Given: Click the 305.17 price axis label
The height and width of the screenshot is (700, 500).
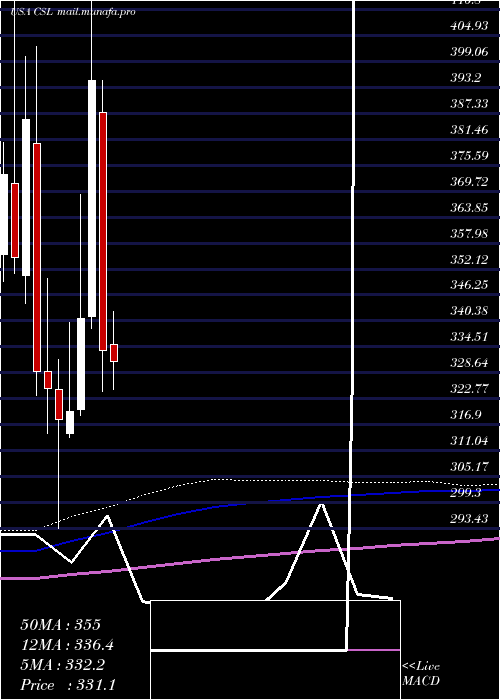Looking at the screenshot, I should tap(469, 467).
